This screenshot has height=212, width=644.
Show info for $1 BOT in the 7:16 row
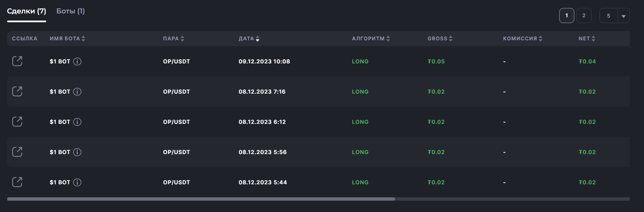(x=77, y=92)
